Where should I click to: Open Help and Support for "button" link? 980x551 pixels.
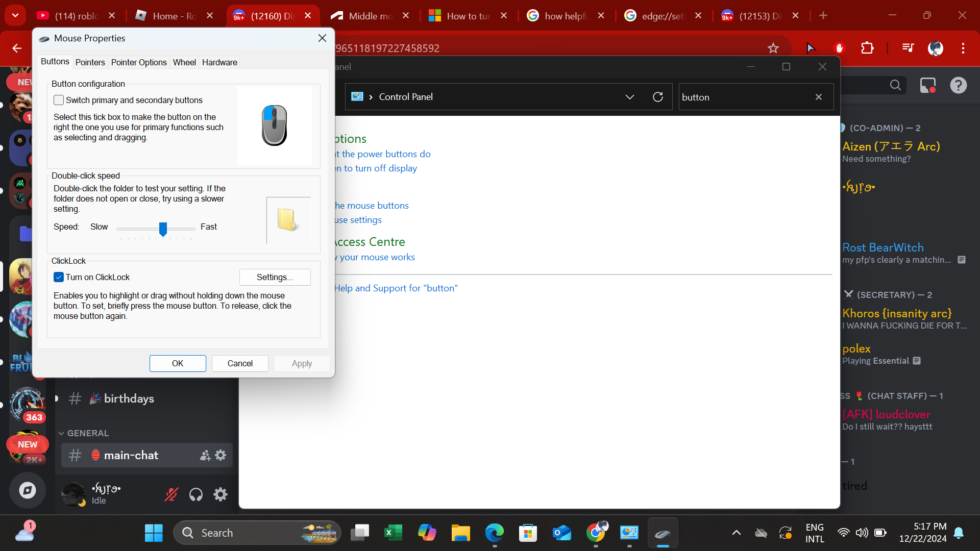coord(396,288)
